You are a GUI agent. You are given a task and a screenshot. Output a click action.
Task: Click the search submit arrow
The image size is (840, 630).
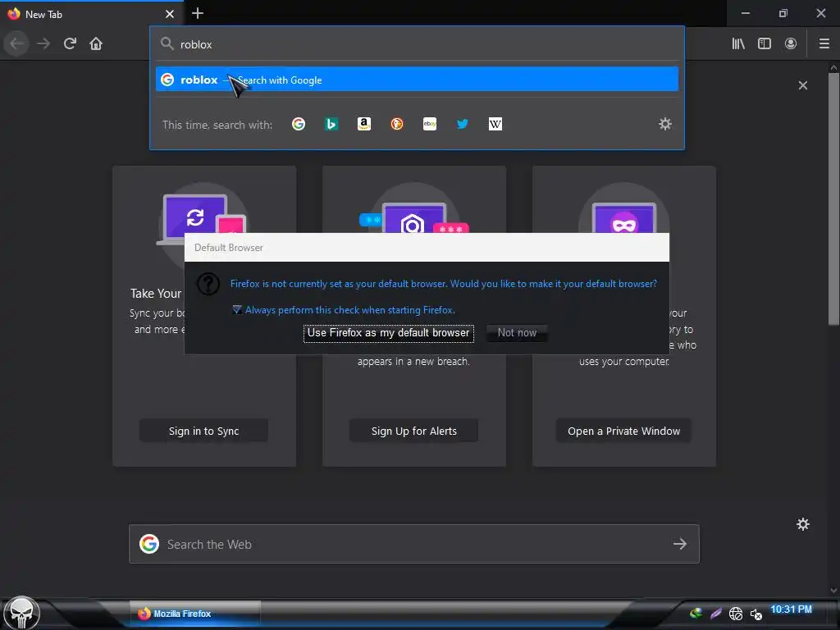[680, 544]
